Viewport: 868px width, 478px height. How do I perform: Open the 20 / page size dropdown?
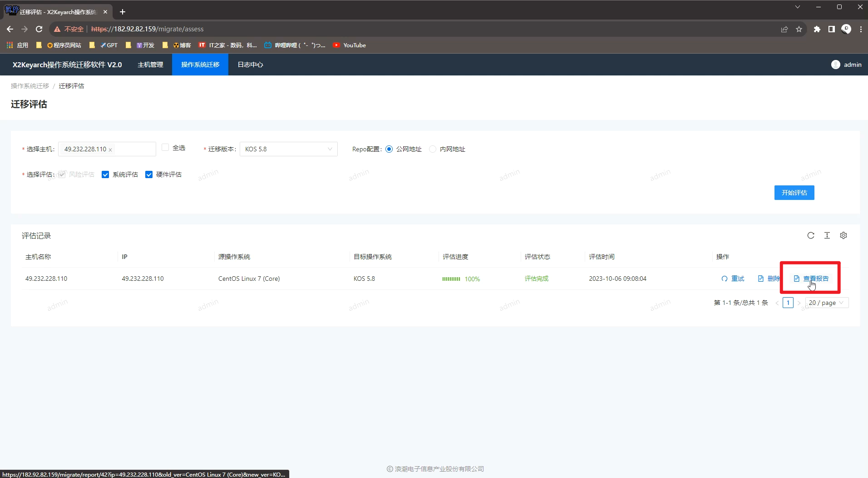click(827, 303)
